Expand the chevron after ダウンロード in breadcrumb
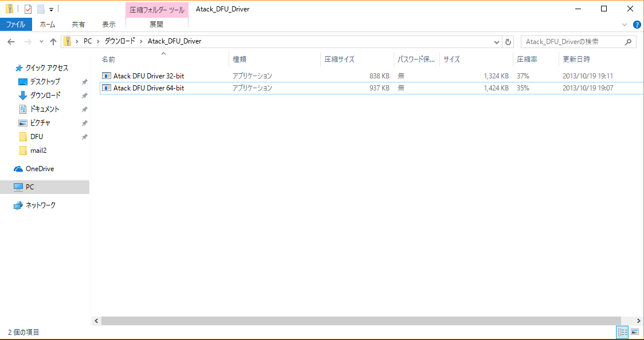644x340 pixels. click(x=142, y=41)
